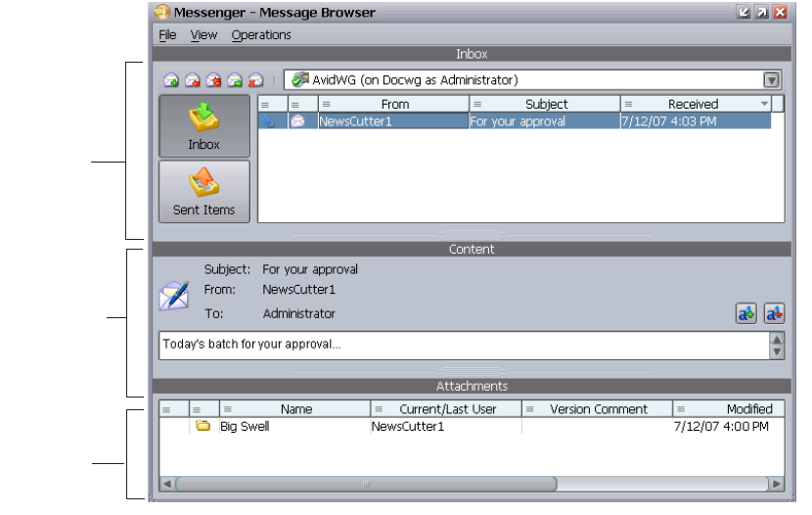Expand the AvidWG workgroup dropdown arrow
812x515 pixels.
pyautogui.click(x=771, y=80)
